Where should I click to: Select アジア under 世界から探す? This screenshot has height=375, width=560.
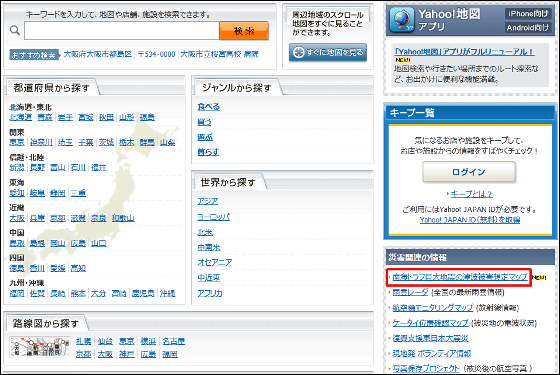click(208, 201)
